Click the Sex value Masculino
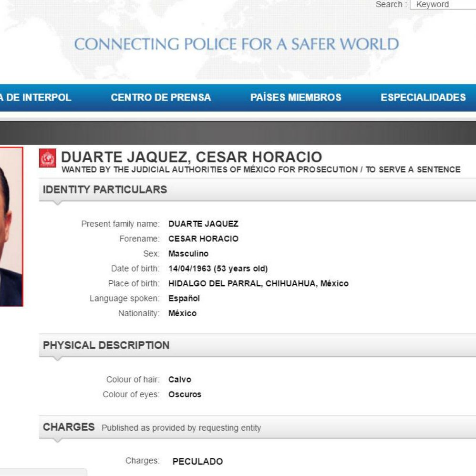The height and width of the screenshot is (476, 476). [188, 254]
